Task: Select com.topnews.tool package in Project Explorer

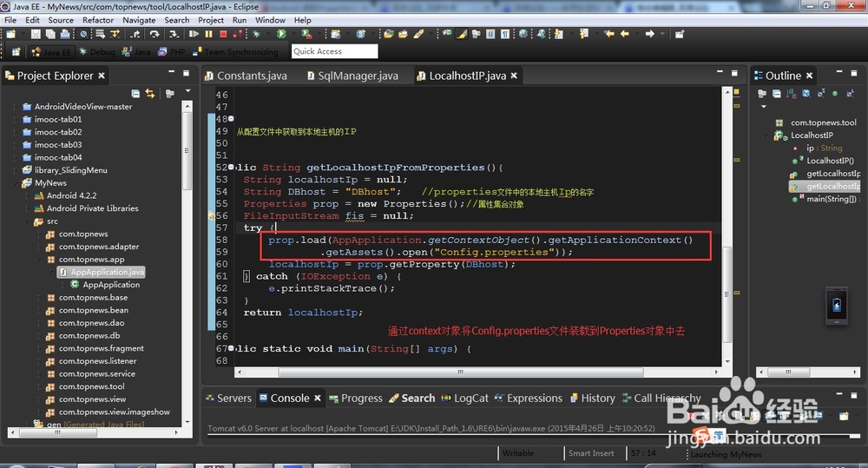Action: coord(91,386)
